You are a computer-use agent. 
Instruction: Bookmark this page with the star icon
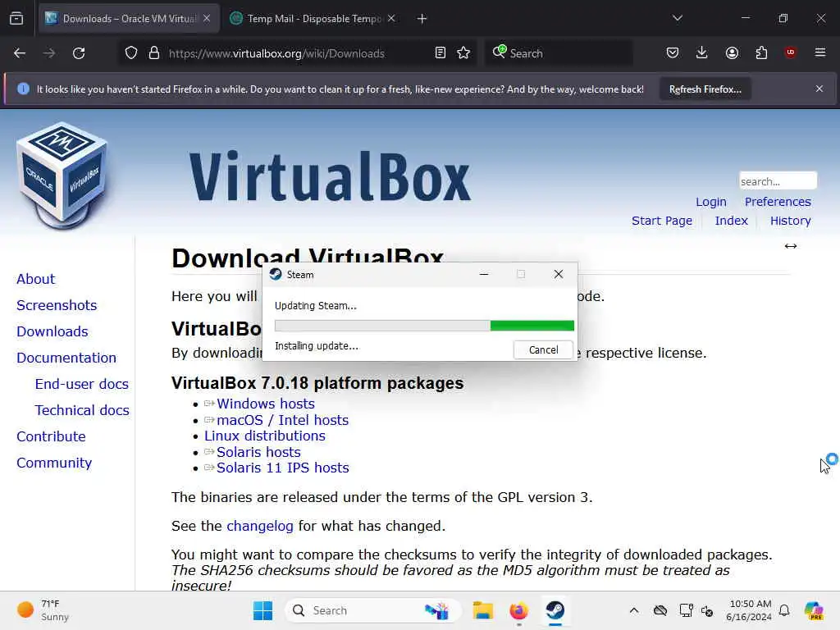[x=464, y=53]
